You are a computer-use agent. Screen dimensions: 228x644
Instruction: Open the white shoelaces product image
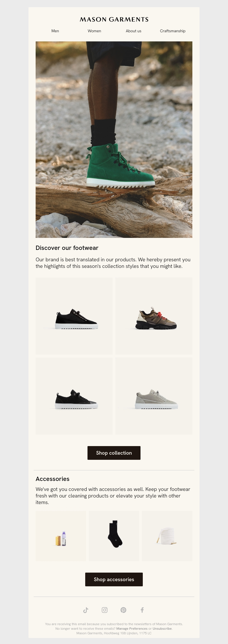click(167, 536)
